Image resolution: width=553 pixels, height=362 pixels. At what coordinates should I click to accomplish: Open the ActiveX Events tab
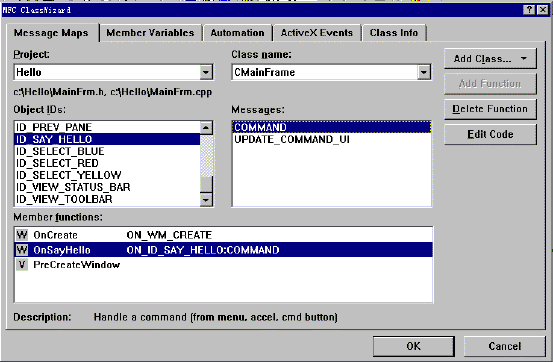point(316,33)
